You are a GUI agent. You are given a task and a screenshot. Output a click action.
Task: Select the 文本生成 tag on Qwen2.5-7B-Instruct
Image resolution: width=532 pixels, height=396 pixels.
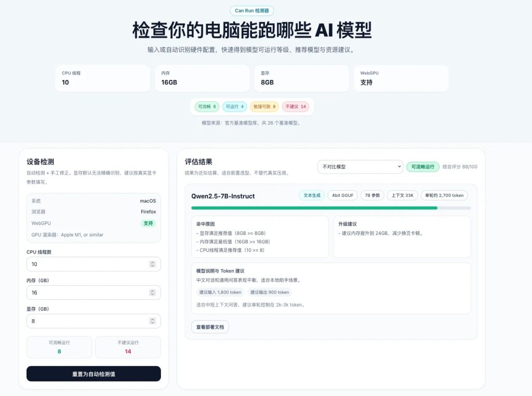coord(312,196)
